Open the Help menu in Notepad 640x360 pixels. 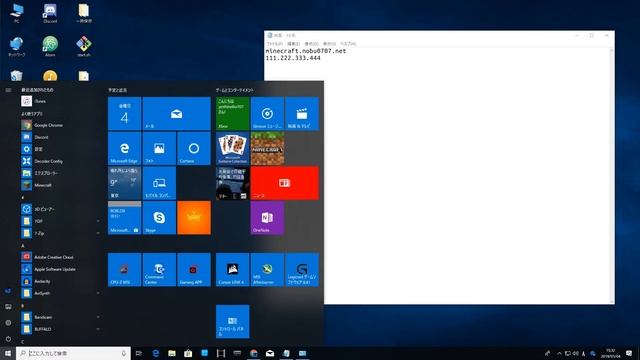(348, 44)
